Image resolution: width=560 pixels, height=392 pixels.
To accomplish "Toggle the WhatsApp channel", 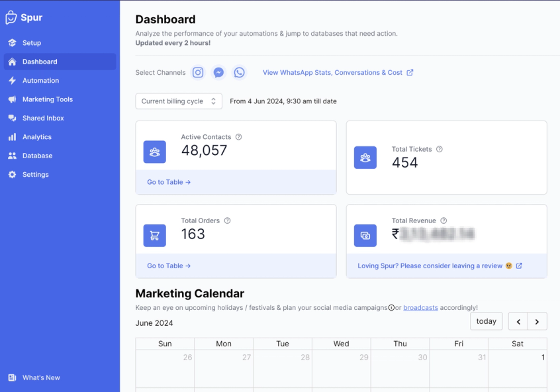I will [239, 73].
